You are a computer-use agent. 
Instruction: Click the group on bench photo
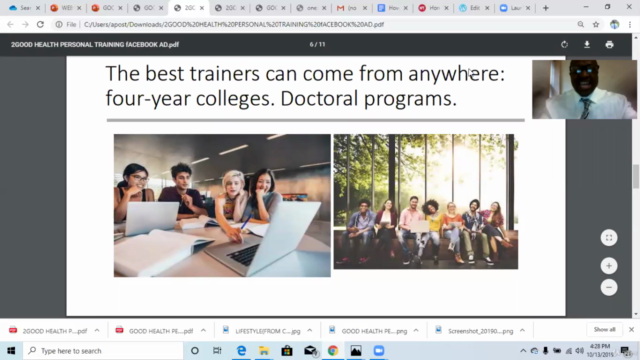(426, 202)
